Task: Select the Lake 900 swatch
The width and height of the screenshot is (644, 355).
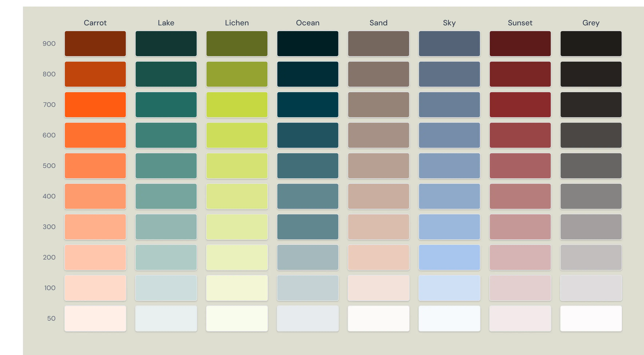Action: (166, 44)
